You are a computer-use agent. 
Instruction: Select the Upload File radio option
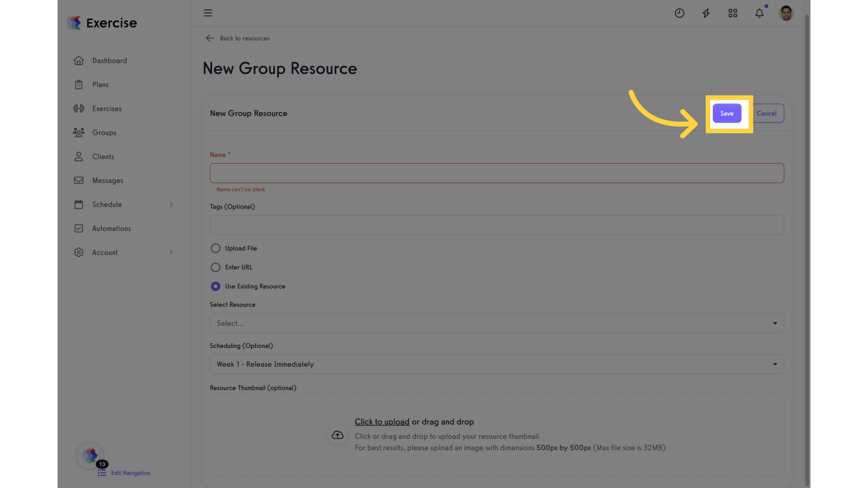tap(216, 249)
